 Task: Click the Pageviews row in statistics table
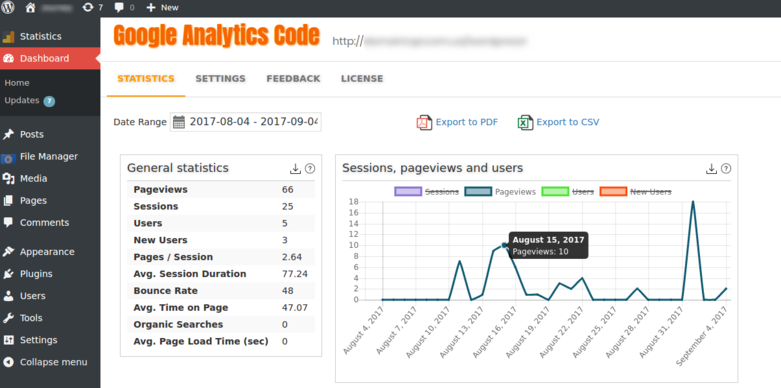pos(221,189)
